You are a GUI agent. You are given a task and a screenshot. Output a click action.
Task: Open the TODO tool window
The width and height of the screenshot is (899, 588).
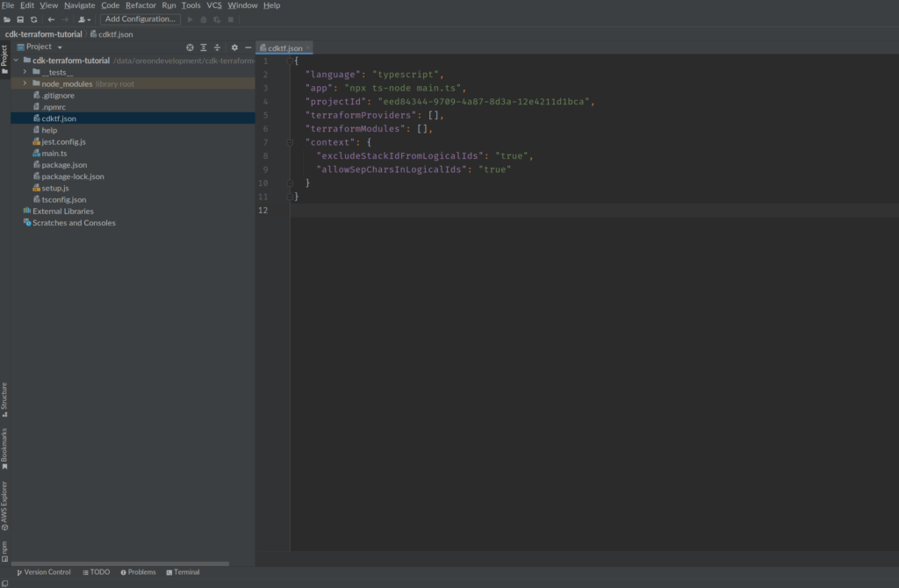(x=97, y=572)
